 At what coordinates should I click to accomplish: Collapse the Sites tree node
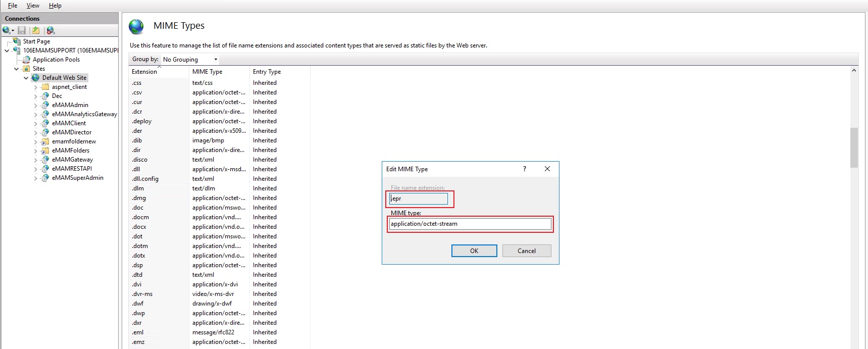click(17, 69)
